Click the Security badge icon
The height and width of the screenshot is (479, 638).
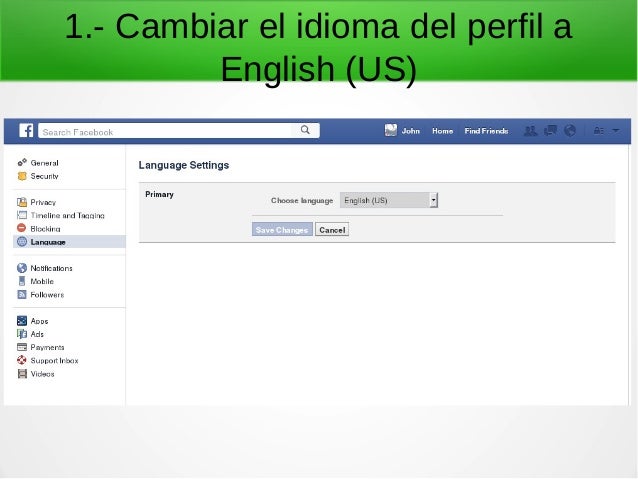click(x=22, y=176)
